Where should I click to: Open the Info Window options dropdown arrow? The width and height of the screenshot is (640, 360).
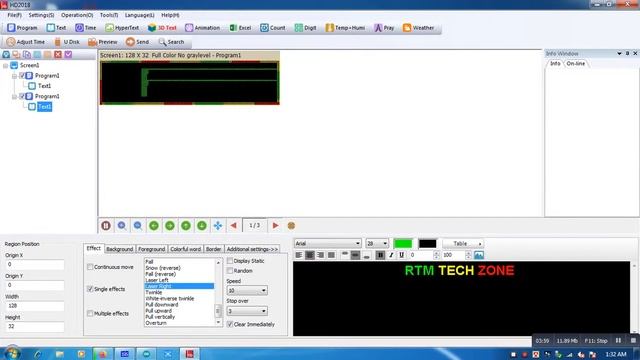tap(619, 53)
